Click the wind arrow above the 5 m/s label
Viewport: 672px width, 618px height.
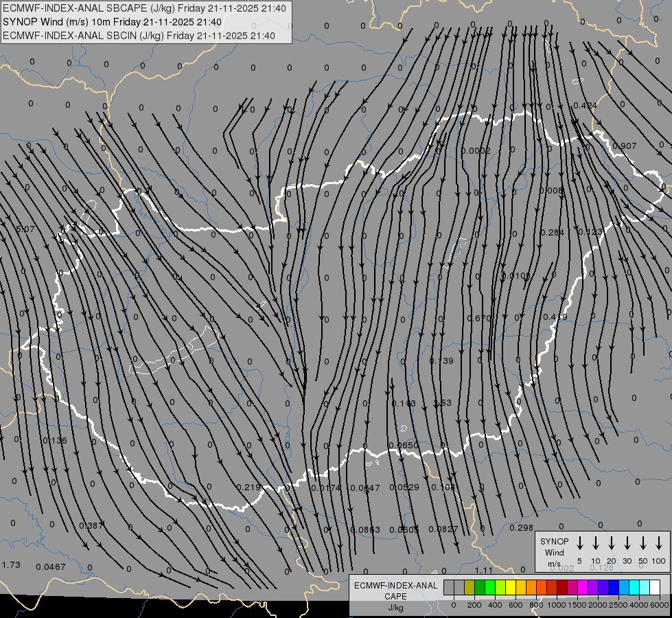click(x=580, y=543)
